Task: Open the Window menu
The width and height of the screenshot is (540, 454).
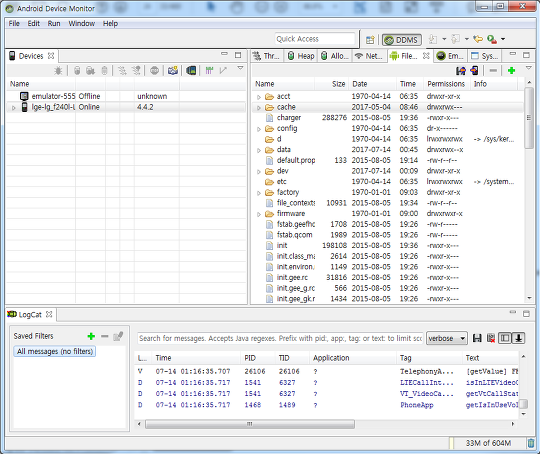Action: click(x=82, y=23)
